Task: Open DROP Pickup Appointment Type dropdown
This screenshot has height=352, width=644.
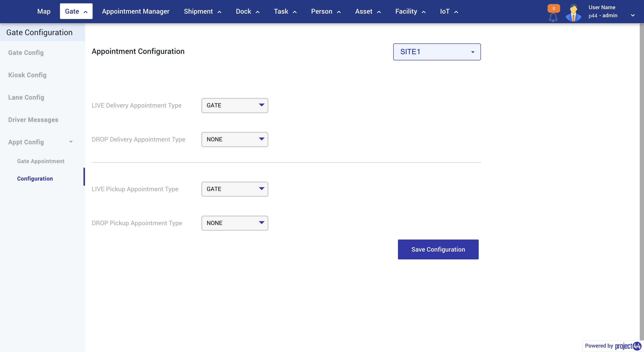Action: click(x=234, y=223)
